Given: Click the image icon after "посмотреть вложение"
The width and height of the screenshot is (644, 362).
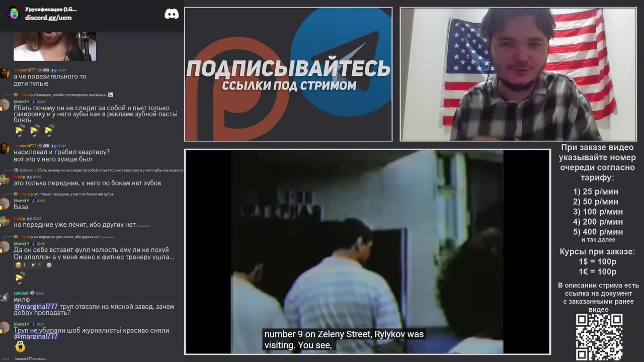Looking at the screenshot, I should click(110, 95).
